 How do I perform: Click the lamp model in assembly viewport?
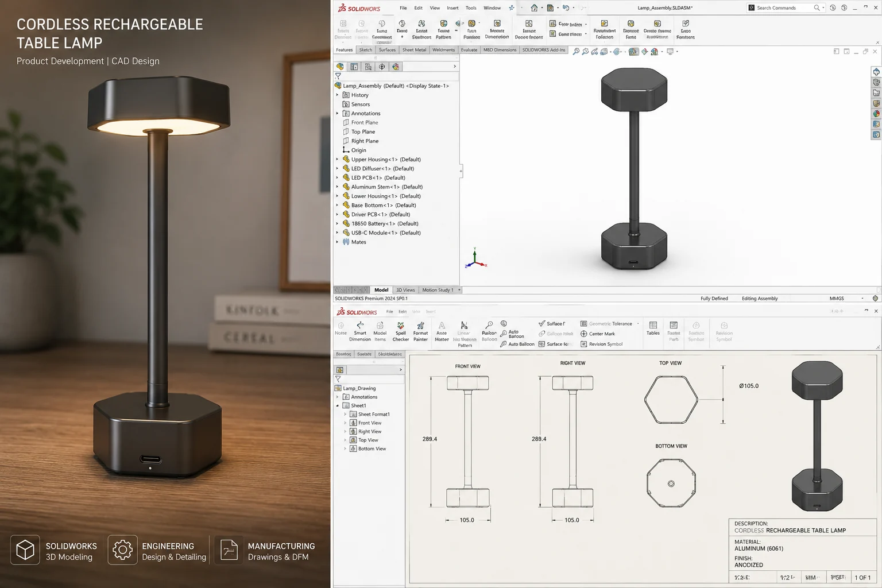click(x=634, y=168)
